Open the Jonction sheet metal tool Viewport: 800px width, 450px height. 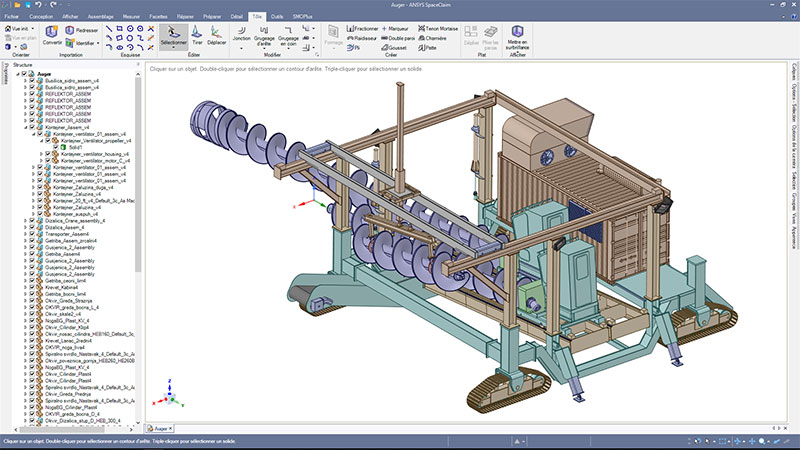point(242,32)
